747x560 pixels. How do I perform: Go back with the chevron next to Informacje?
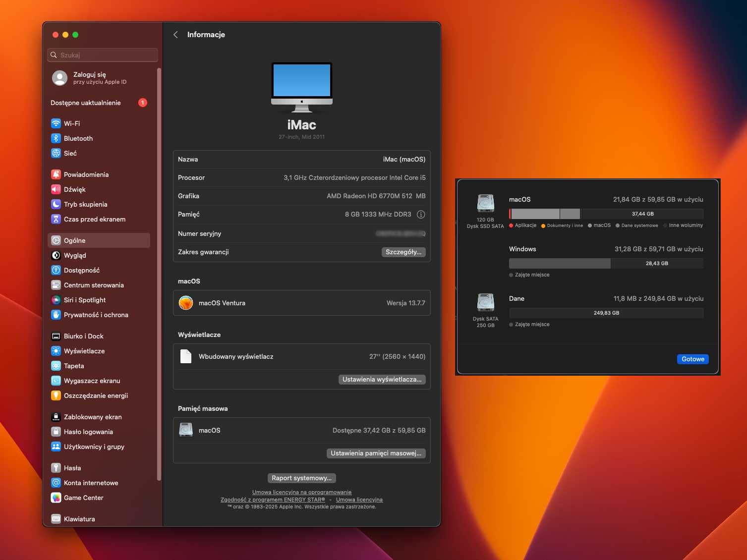click(x=175, y=35)
